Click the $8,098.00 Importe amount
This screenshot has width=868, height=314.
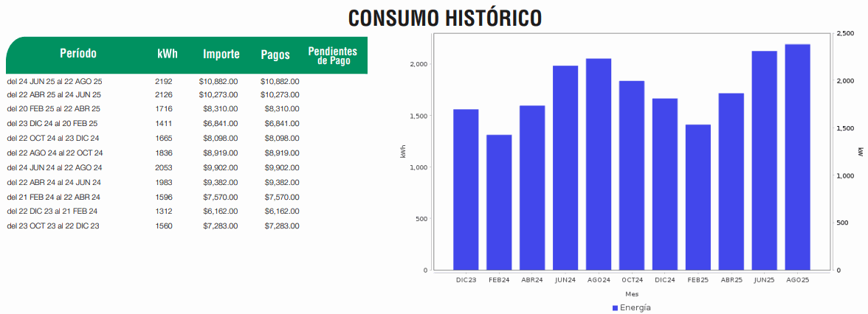(221, 139)
